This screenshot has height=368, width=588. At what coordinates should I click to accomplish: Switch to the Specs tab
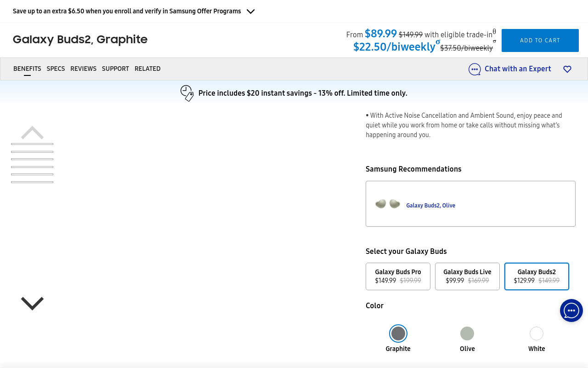[x=56, y=69]
